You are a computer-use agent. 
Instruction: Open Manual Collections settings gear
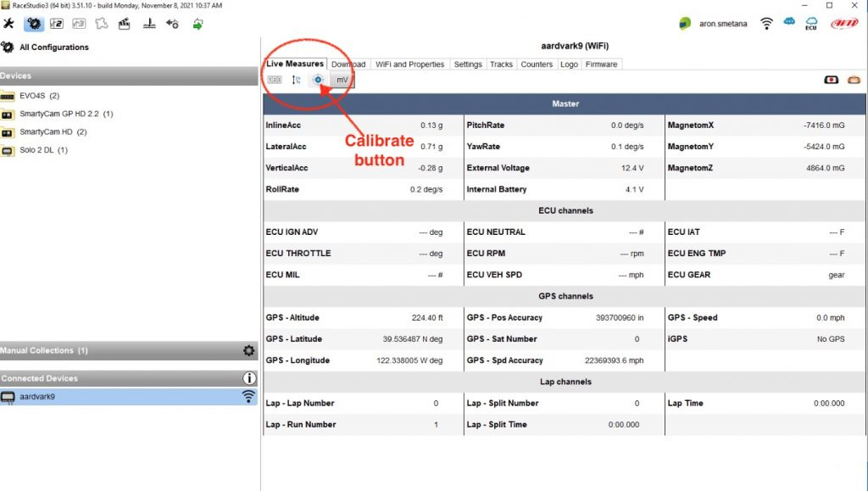pyautogui.click(x=248, y=350)
